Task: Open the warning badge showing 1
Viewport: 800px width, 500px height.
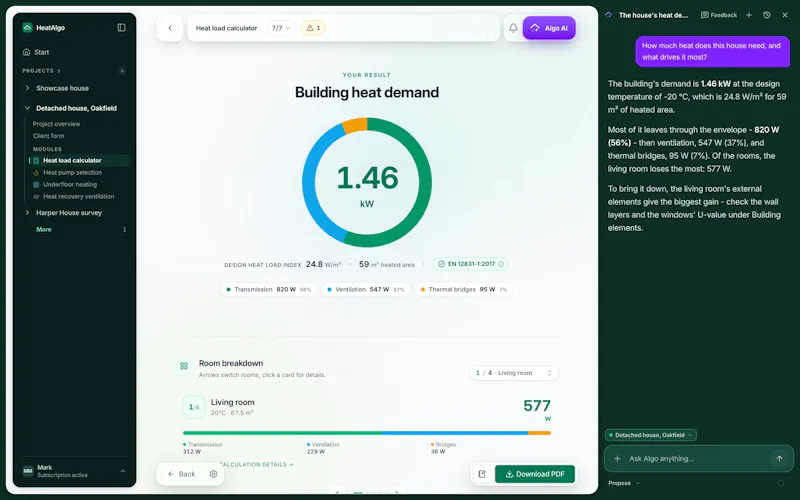Action: 313,28
